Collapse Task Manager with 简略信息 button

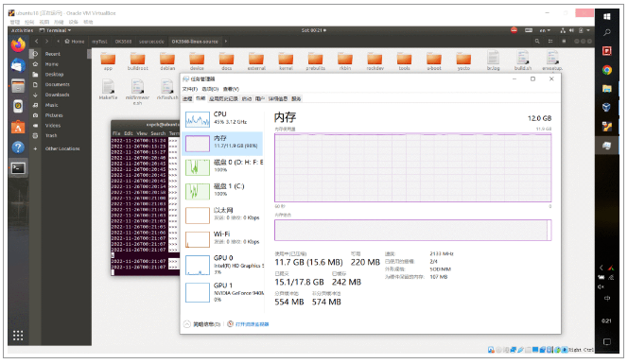202,324
